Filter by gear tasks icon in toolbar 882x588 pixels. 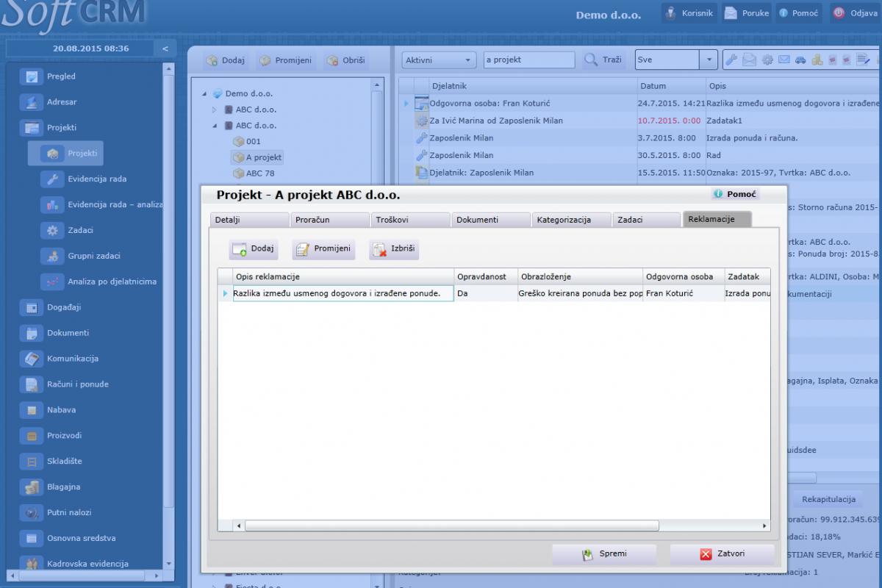[767, 60]
